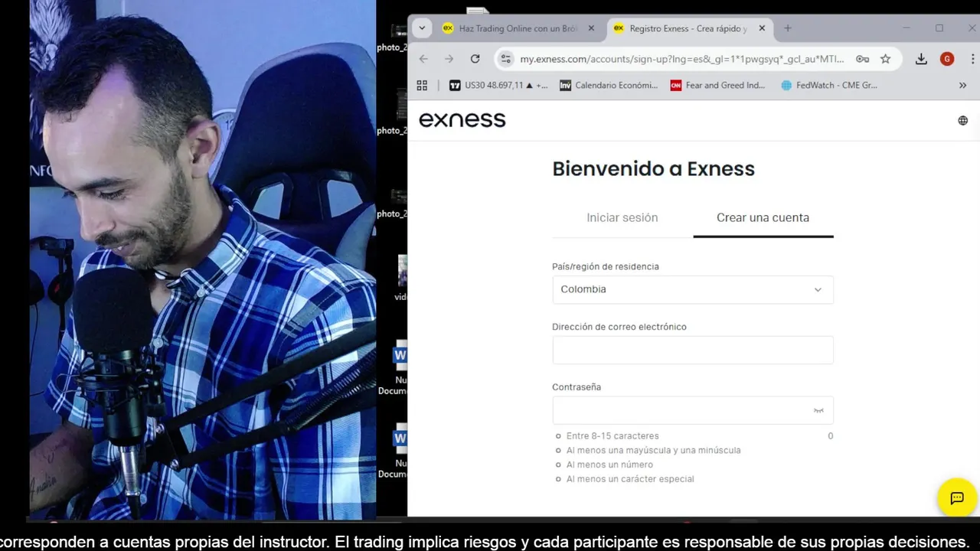Viewport: 980px width, 551px height.
Task: Click the Chrome back arrow
Action: (x=423, y=59)
